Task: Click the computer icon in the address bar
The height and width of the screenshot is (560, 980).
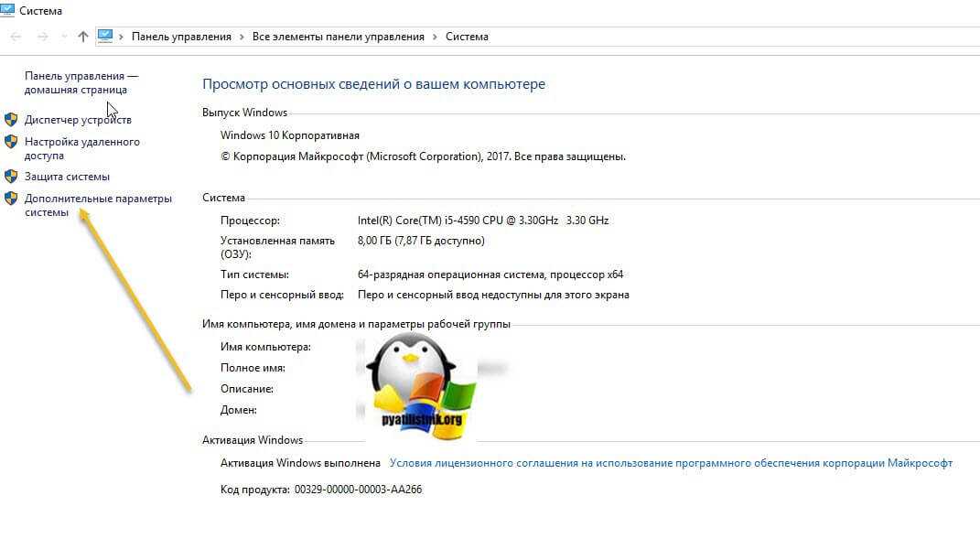Action: coord(105,37)
